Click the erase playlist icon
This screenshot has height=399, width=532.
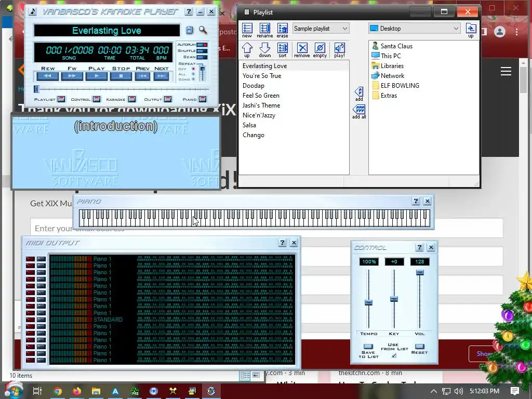click(x=282, y=31)
